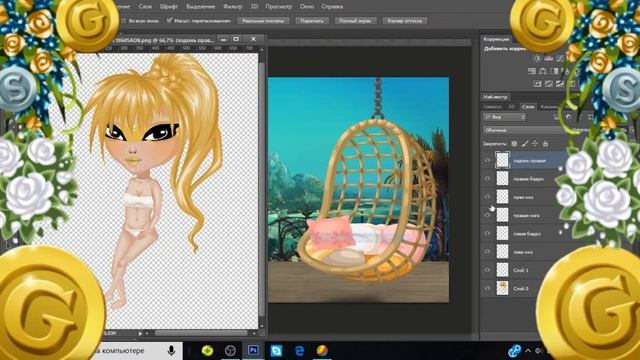Open the Шрифт menu
This screenshot has height=360, width=640.
(169, 7)
